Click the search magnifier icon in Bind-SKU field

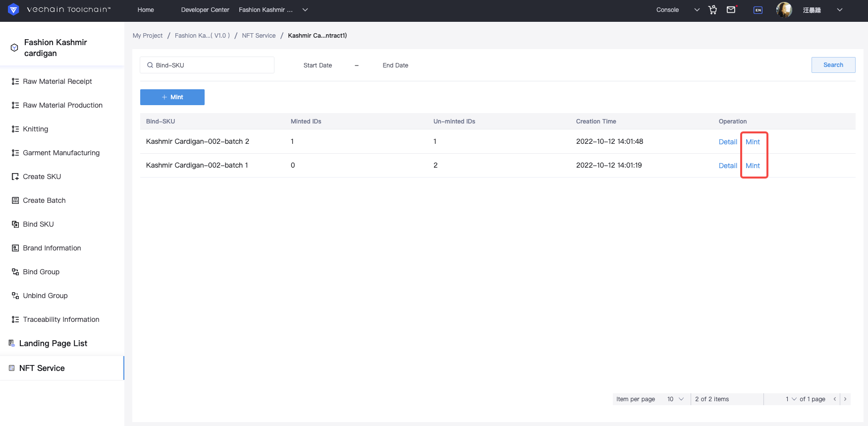coord(150,65)
